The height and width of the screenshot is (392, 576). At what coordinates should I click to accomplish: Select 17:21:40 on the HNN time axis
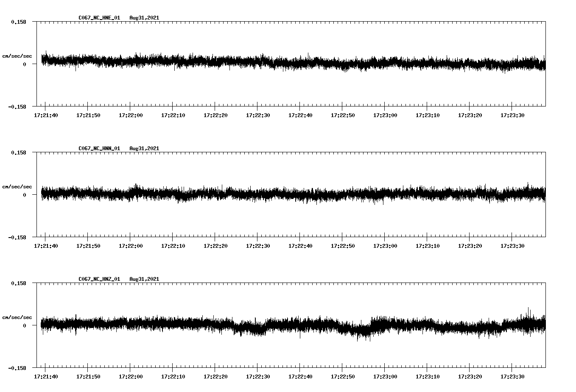pos(46,246)
